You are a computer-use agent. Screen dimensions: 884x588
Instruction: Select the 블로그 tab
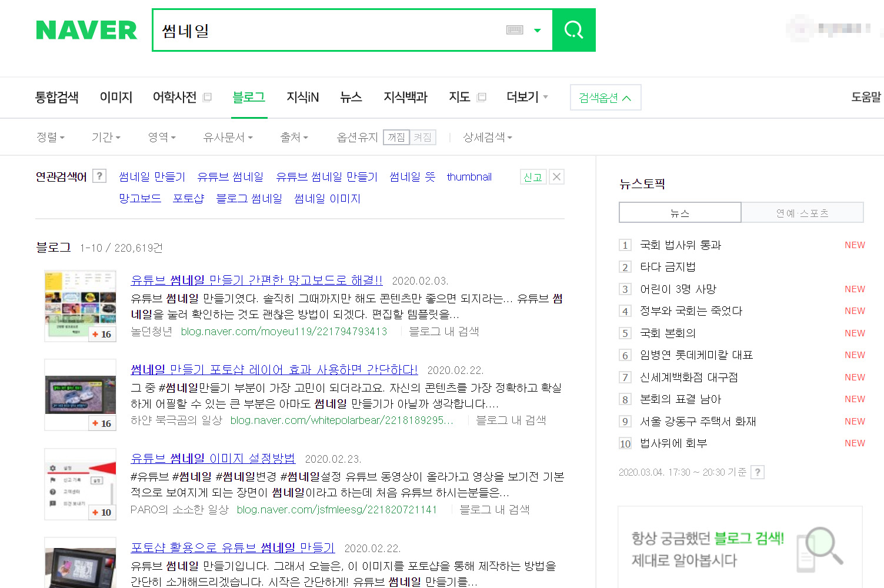tap(249, 97)
